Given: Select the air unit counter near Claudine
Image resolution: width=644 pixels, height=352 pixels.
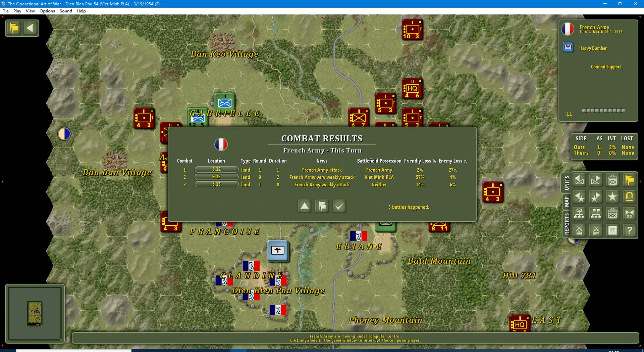Looking at the screenshot, I should pyautogui.click(x=278, y=251).
